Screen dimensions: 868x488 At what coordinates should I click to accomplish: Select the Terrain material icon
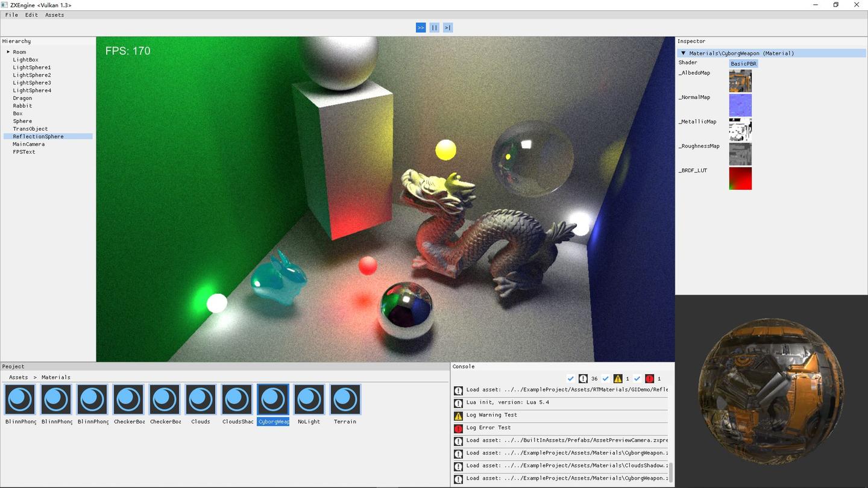click(x=345, y=399)
